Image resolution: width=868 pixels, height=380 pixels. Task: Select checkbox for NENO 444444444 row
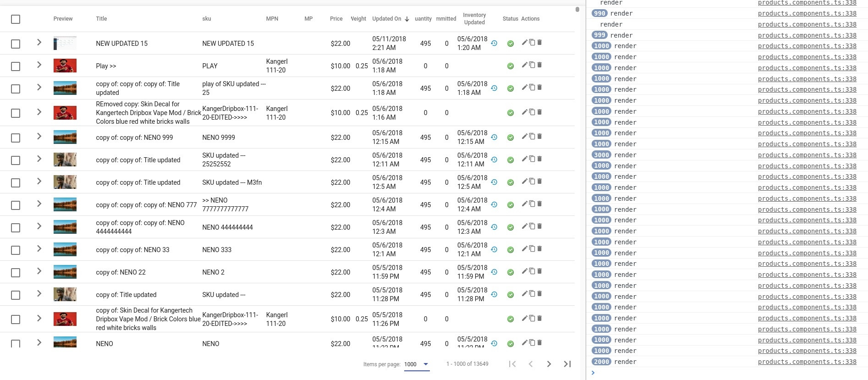pos(16,227)
